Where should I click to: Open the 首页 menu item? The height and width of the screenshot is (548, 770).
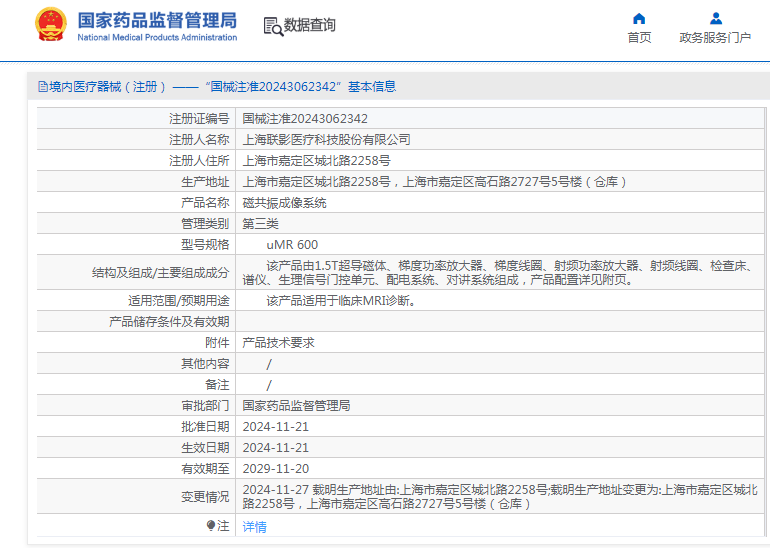(x=639, y=38)
